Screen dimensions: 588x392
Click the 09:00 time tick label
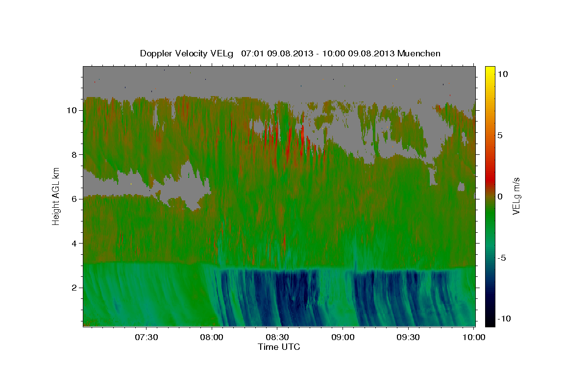(343, 337)
